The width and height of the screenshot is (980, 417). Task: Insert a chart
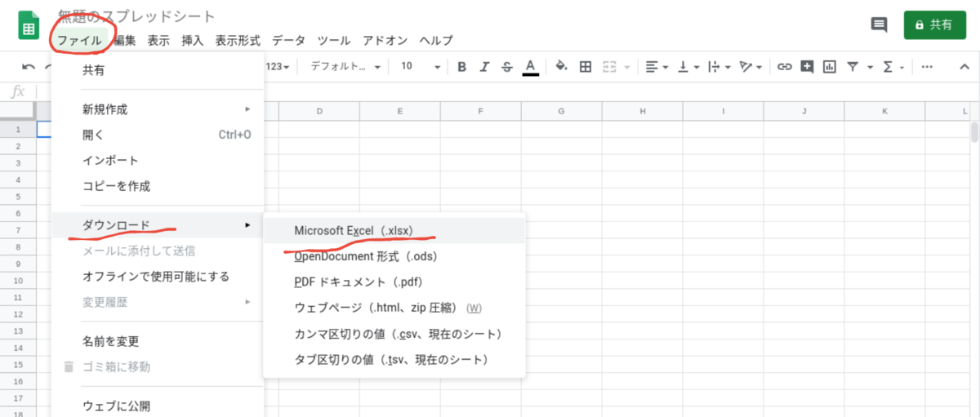click(830, 67)
